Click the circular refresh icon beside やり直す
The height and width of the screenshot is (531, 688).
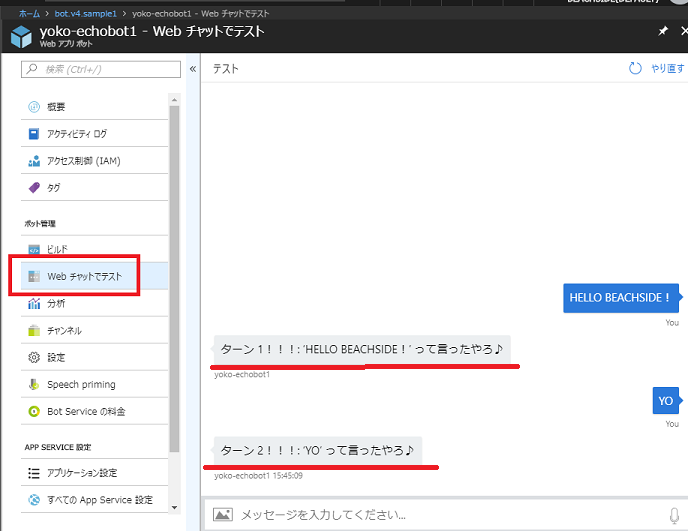(x=635, y=68)
